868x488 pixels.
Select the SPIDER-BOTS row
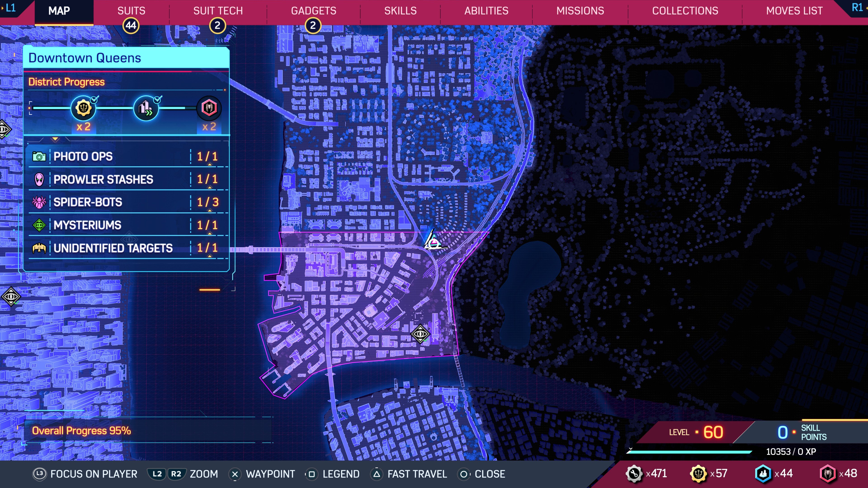pyautogui.click(x=128, y=202)
